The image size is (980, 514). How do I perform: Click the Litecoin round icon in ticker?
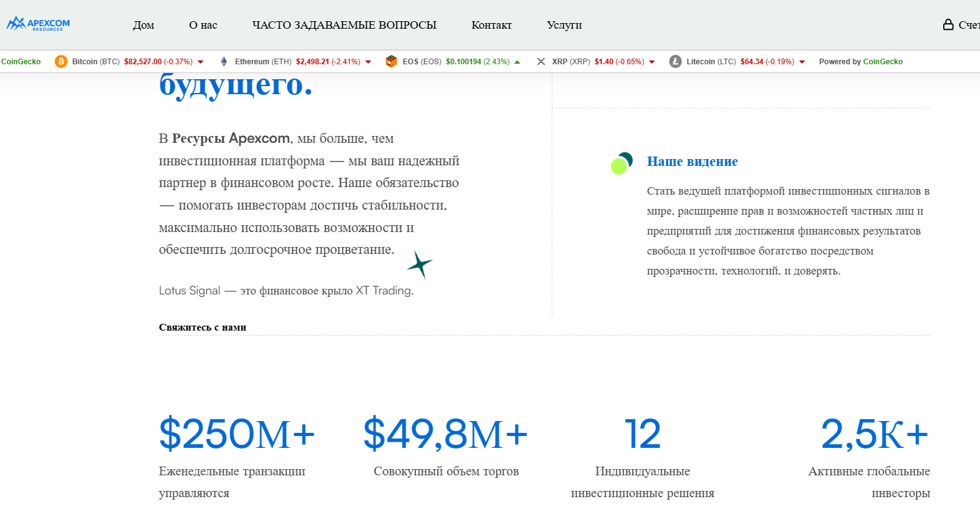point(675,61)
